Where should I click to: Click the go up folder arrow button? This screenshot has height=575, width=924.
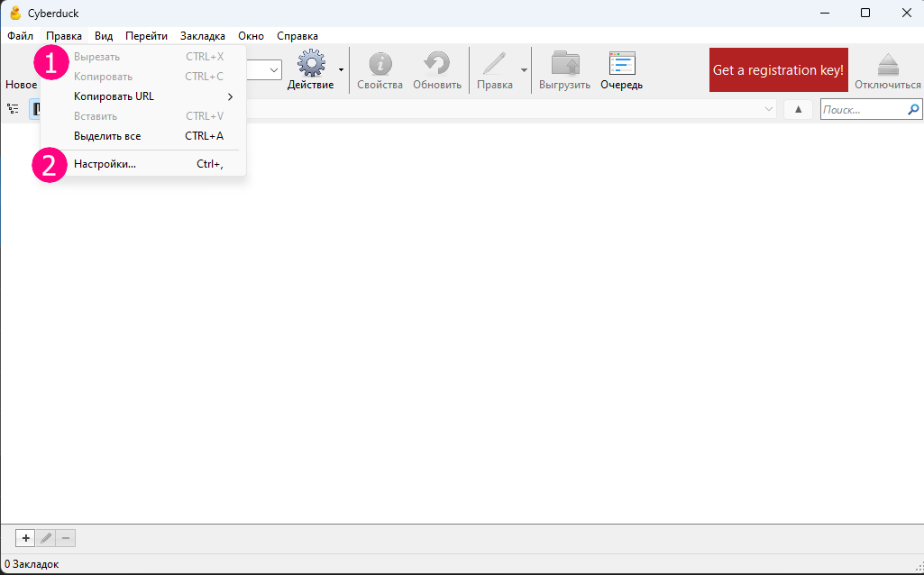point(799,109)
